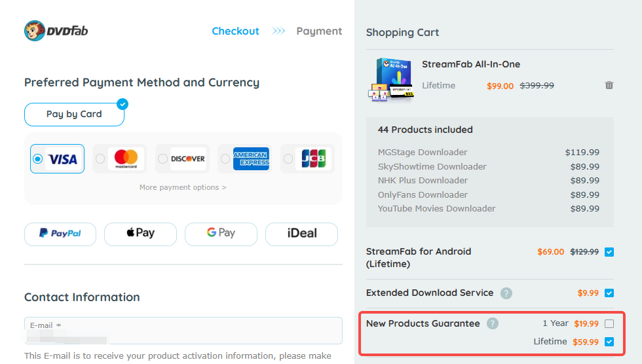Check the 1 Year guarantee checkbox
642x364 pixels.
tap(609, 323)
